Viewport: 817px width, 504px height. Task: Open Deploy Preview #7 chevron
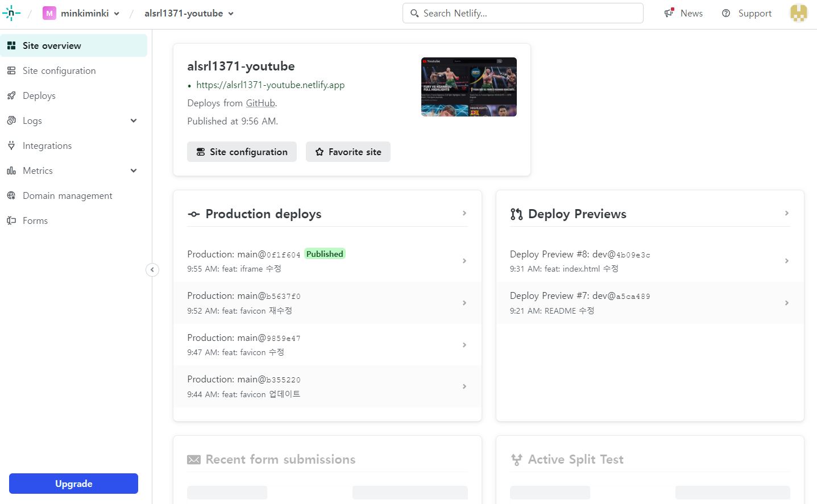(787, 303)
